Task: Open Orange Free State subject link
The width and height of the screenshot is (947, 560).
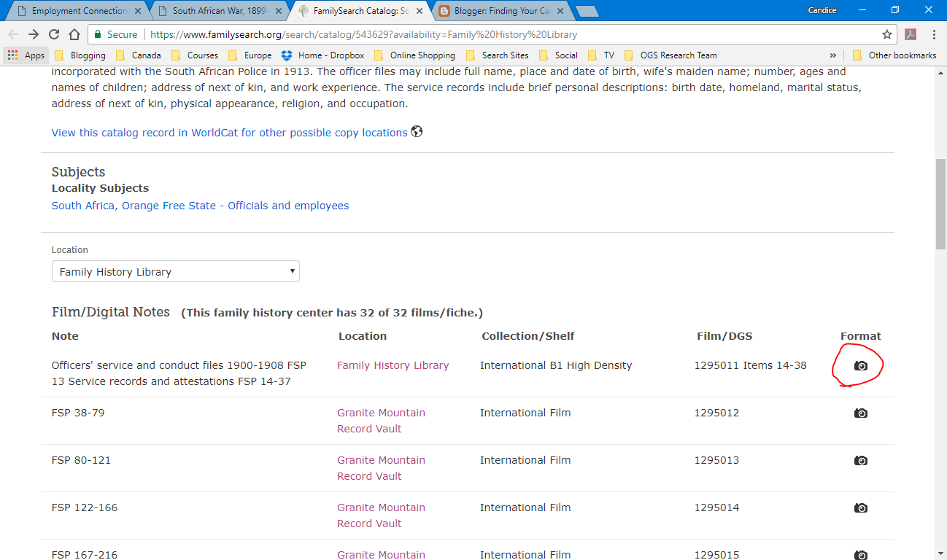Action: click(200, 206)
